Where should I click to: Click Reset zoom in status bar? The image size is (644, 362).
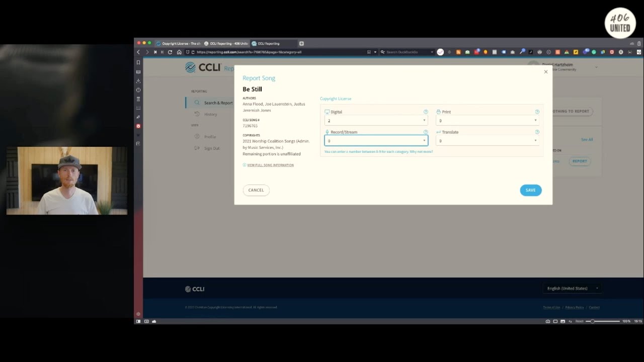tap(580, 321)
